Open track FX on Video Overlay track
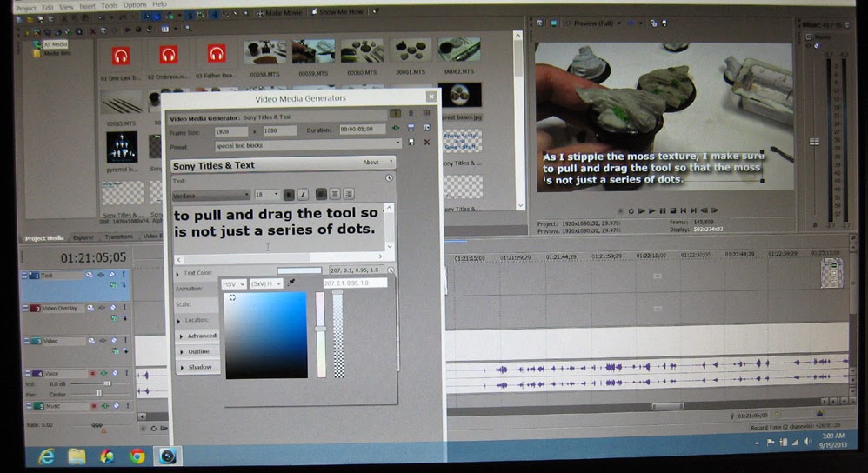Image resolution: width=868 pixels, height=473 pixels. [x=102, y=308]
